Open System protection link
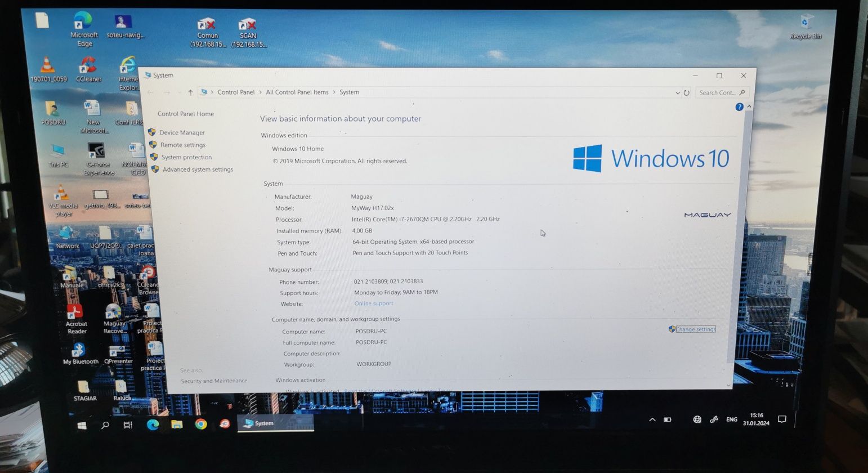 [x=186, y=157]
